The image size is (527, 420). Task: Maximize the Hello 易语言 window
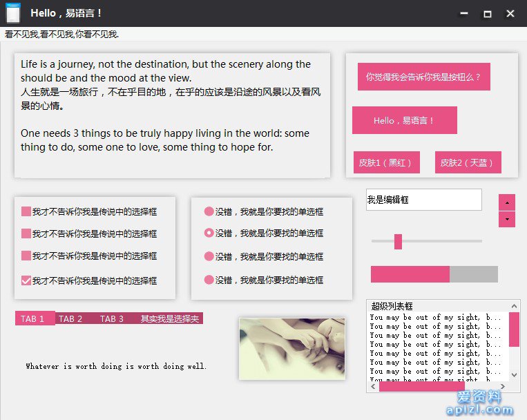click(488, 13)
